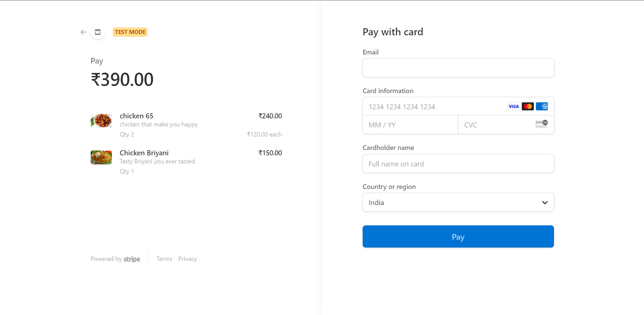Click the ₹240.00 price
The height and width of the screenshot is (315, 644).
coord(270,116)
